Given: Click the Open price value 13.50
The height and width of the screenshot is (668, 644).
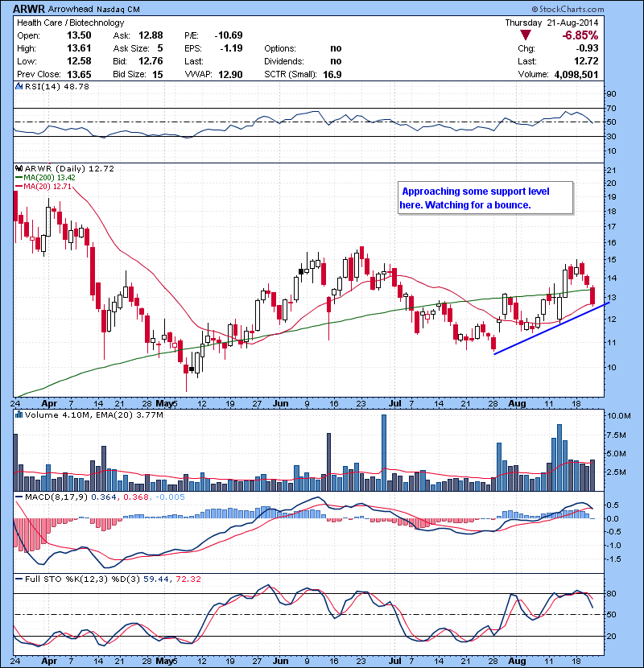Looking at the screenshot, I should (79, 35).
